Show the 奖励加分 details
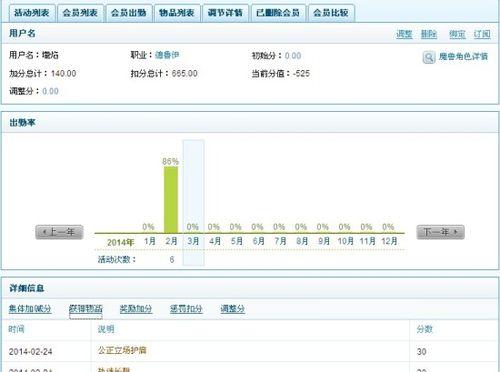This screenshot has width=500, height=372. pyautogui.click(x=136, y=309)
